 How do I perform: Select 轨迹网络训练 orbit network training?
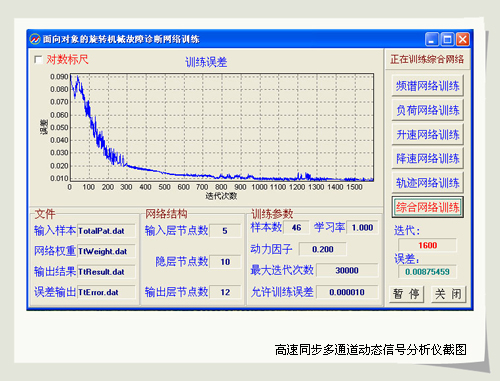427,183
